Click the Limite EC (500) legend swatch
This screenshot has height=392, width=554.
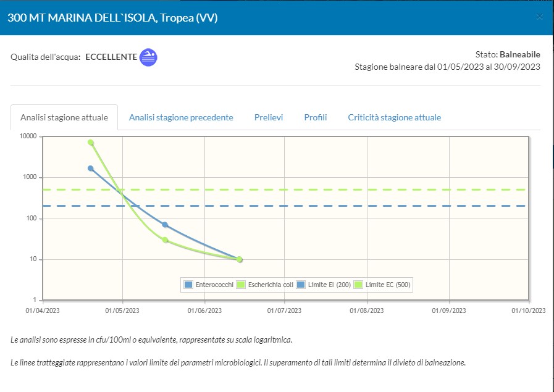(358, 285)
